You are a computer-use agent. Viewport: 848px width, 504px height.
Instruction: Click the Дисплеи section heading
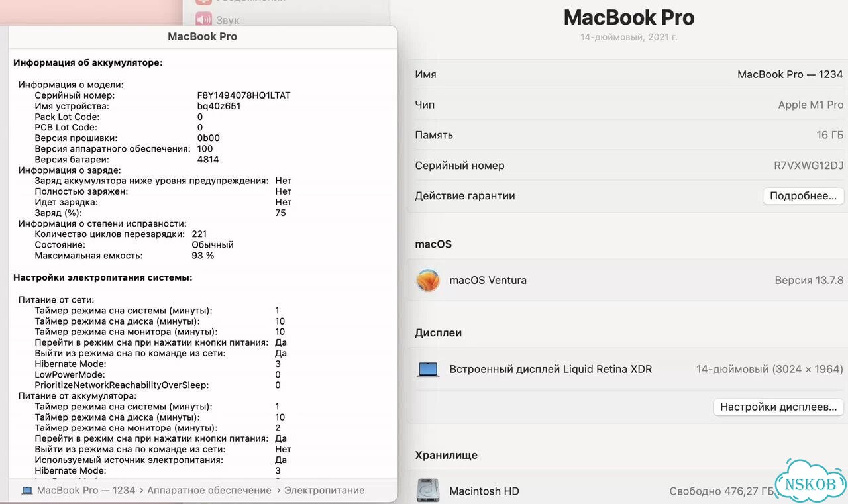(439, 333)
